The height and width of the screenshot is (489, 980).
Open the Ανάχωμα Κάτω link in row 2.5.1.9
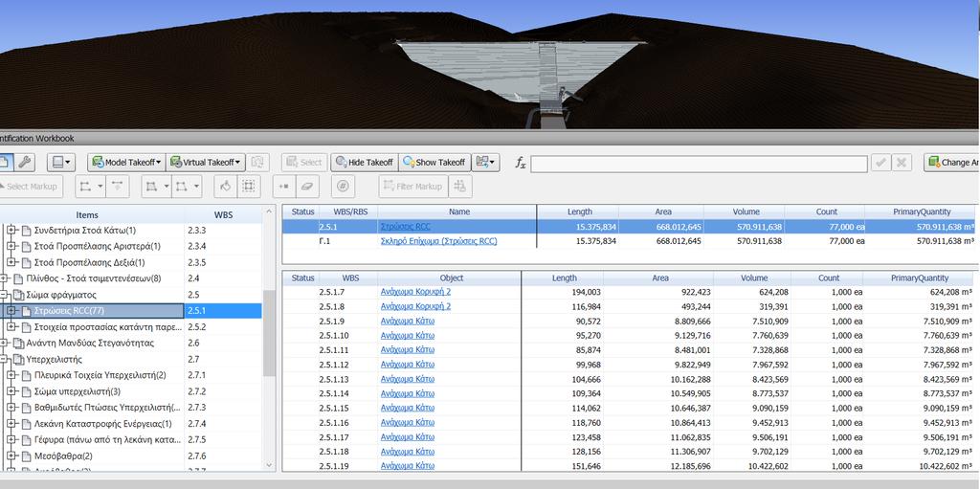[408, 321]
